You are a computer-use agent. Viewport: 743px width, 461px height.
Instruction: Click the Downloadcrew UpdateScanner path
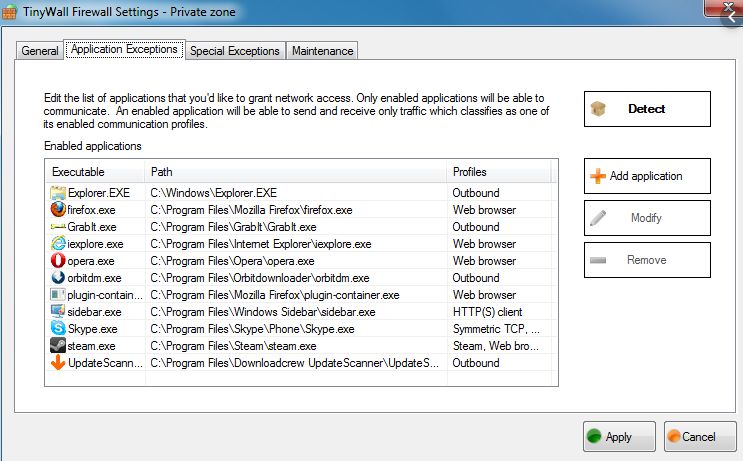click(294, 363)
